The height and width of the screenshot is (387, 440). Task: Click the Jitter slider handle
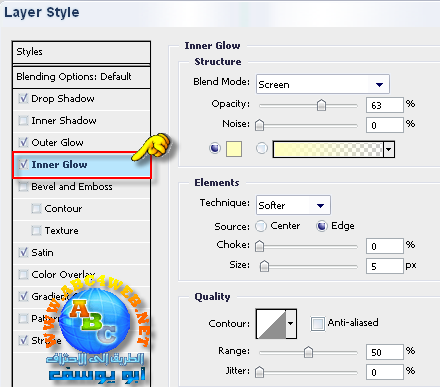coord(259,372)
